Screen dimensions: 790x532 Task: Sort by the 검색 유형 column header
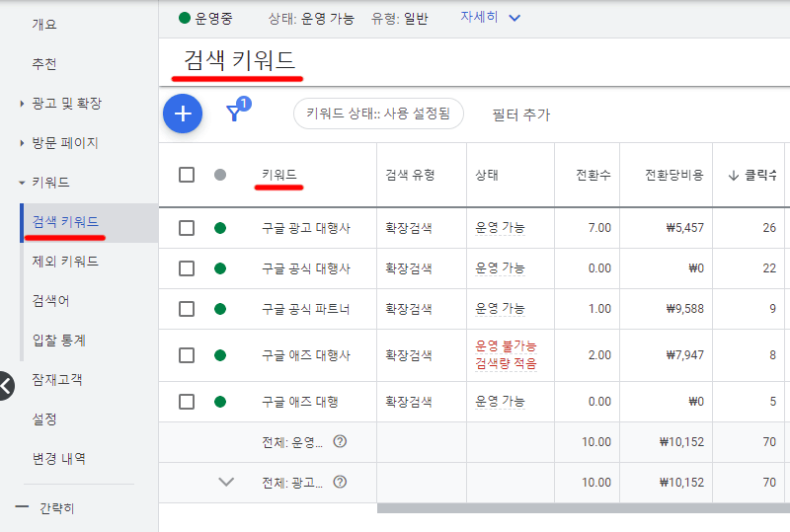(x=410, y=175)
